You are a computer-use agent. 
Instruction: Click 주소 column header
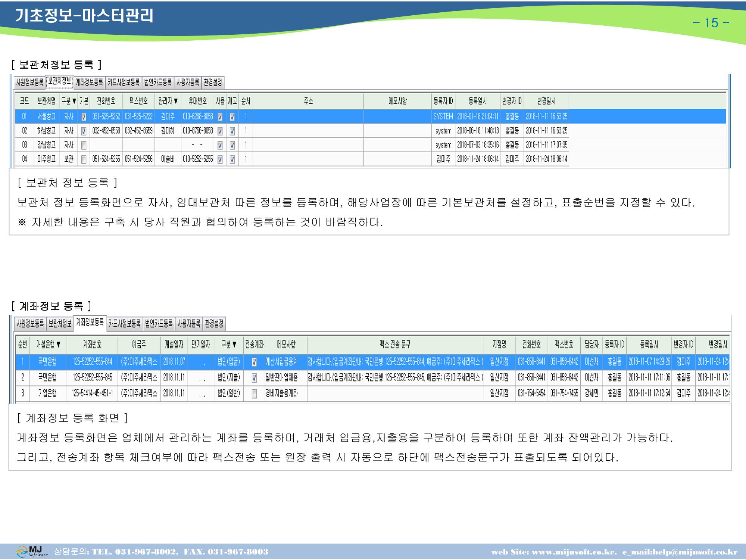click(308, 101)
